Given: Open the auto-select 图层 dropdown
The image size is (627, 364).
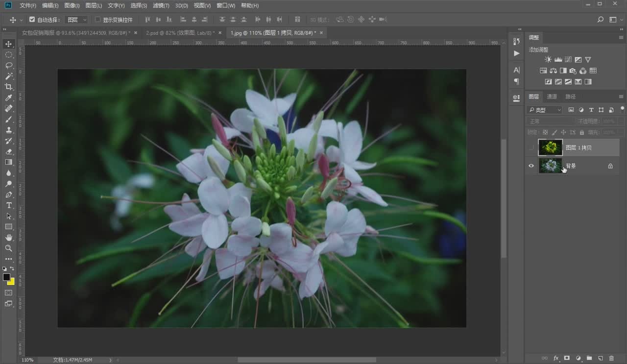Looking at the screenshot, I should [x=76, y=20].
